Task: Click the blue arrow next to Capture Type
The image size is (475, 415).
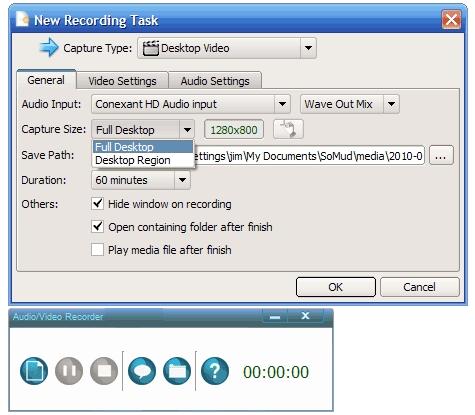Action: coord(49,47)
